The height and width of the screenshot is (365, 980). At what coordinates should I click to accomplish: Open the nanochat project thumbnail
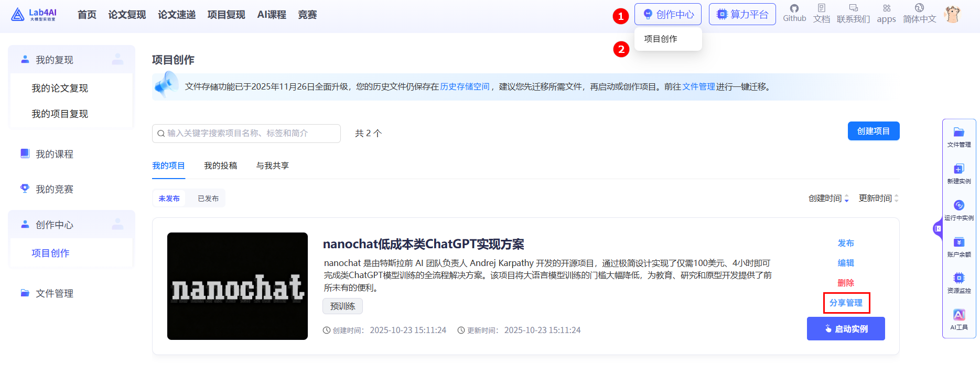point(238,286)
